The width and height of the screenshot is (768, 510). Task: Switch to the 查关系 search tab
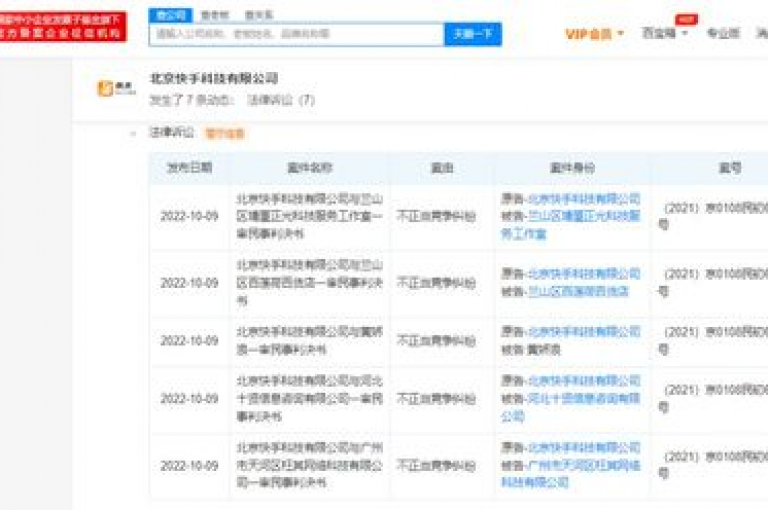click(x=259, y=15)
